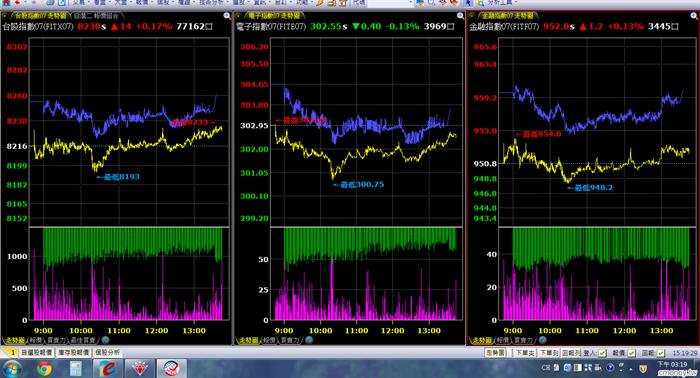Screen dimensions: 700x378
Task: Open the round menu icon beside 電子指數07走勢圖 tab
Action: [x=239, y=16]
